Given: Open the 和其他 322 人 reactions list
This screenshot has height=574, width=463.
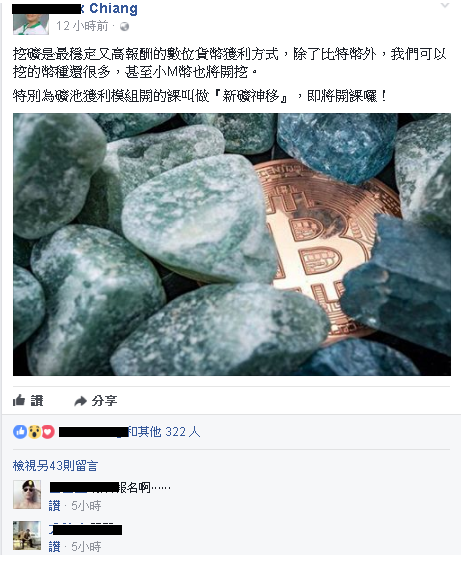Looking at the screenshot, I should (164, 432).
